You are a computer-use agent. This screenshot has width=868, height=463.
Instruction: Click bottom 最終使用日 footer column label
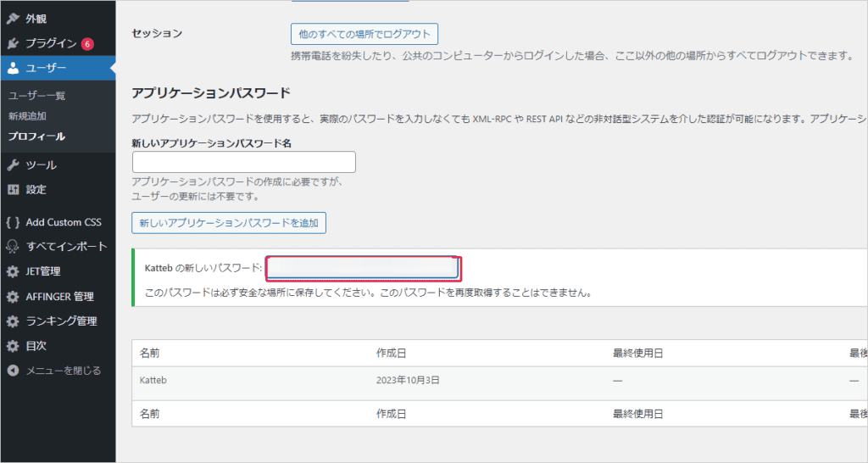[637, 414]
